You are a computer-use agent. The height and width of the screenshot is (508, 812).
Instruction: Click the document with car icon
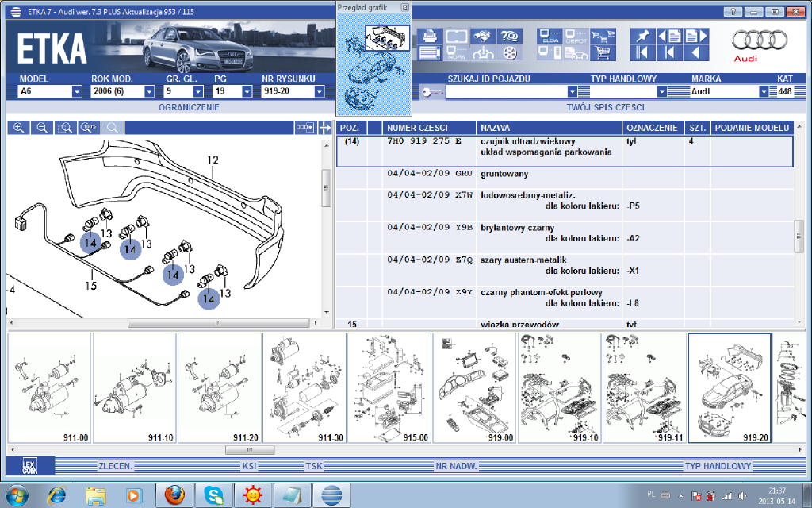(x=576, y=53)
